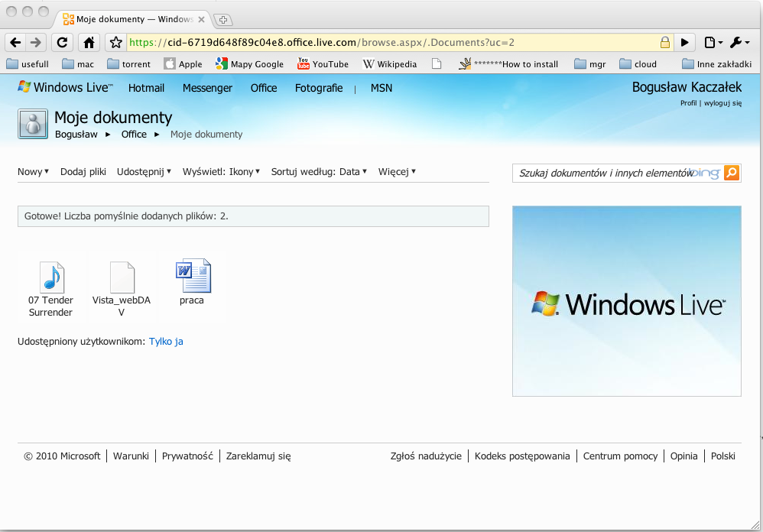Expand the arrow after Office in breadcrumb
Image resolution: width=763 pixels, height=532 pixels.
pyautogui.click(x=157, y=135)
